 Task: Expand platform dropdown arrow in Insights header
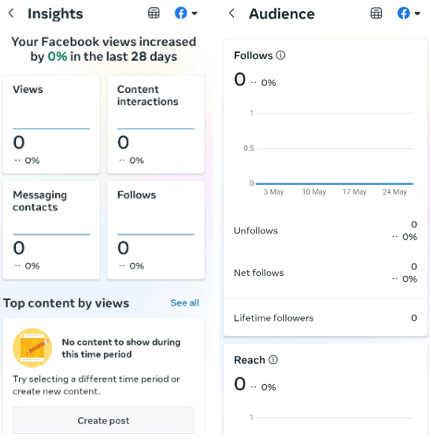point(194,14)
